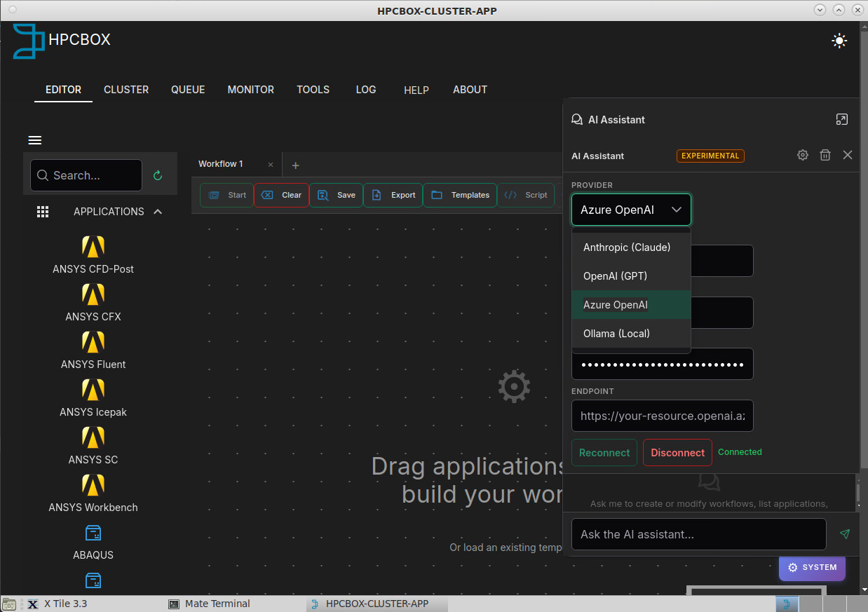Refresh the applications list

click(x=158, y=175)
